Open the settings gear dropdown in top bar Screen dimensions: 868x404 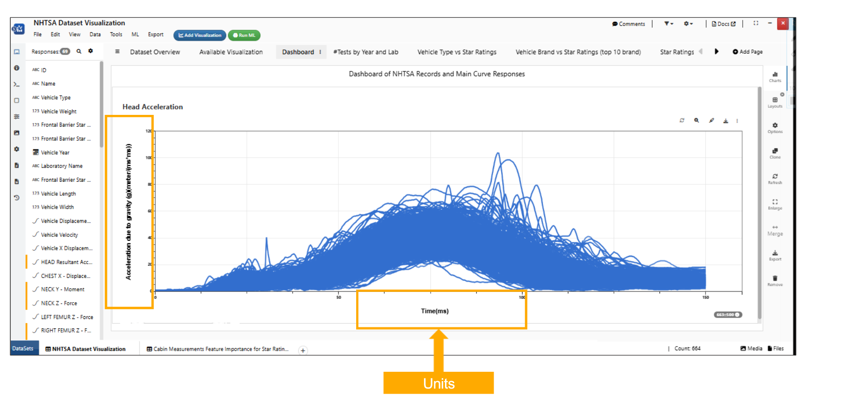pyautogui.click(x=688, y=23)
